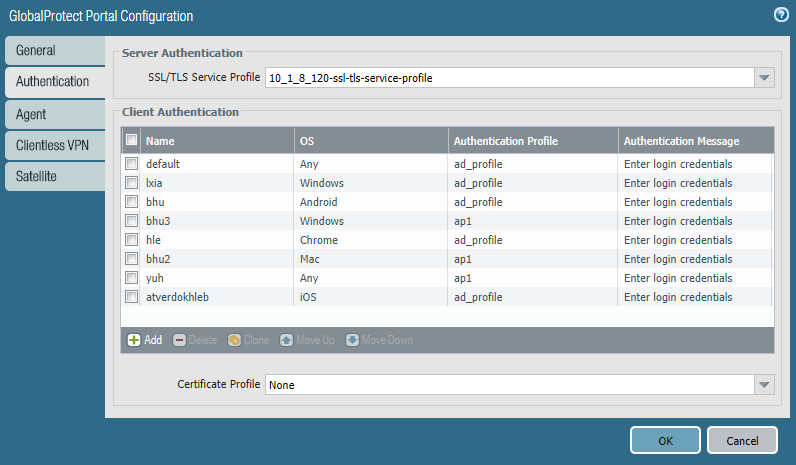Click the green Add plus icon

point(134,340)
